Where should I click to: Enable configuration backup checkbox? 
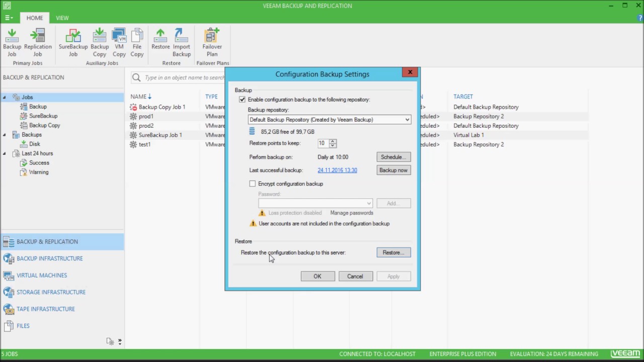[x=243, y=100]
